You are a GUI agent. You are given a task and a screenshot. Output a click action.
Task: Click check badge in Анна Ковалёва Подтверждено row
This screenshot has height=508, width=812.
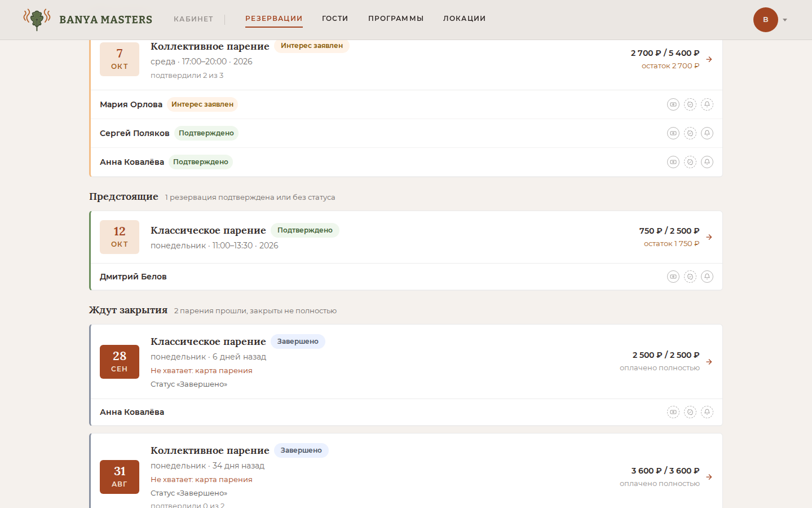point(690,162)
